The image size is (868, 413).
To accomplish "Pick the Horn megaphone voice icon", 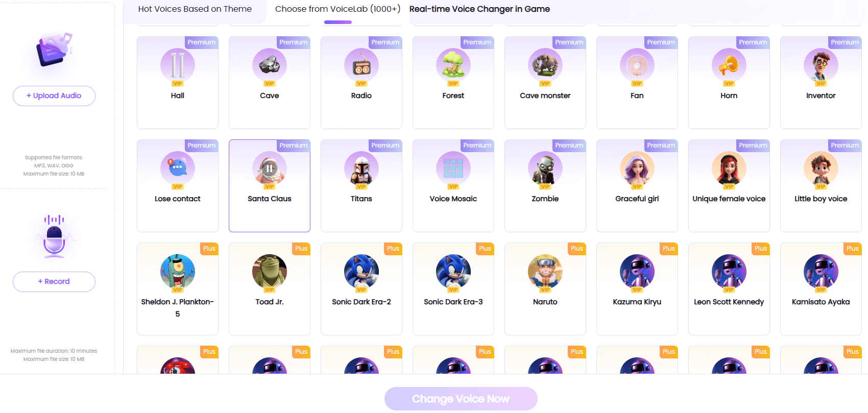I will [729, 65].
